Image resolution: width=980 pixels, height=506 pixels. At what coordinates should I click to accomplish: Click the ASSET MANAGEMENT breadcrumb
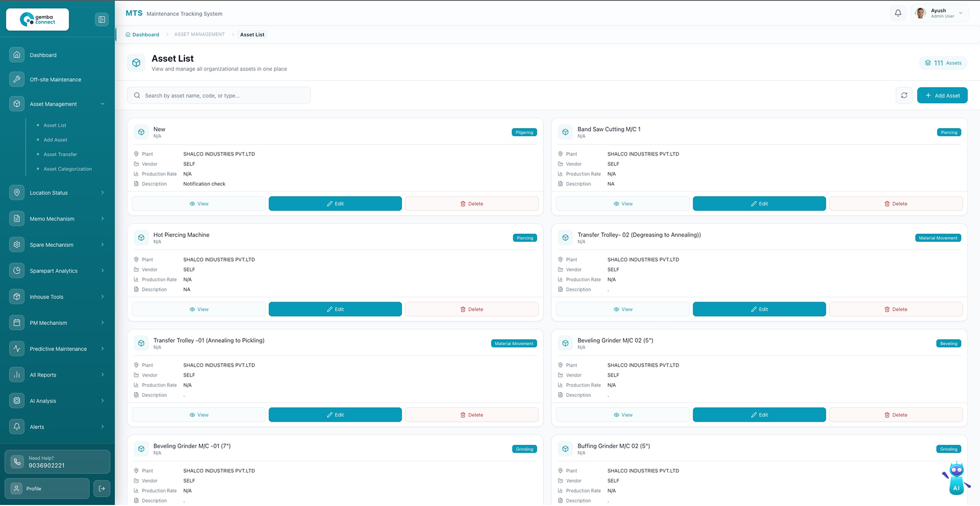pyautogui.click(x=200, y=35)
